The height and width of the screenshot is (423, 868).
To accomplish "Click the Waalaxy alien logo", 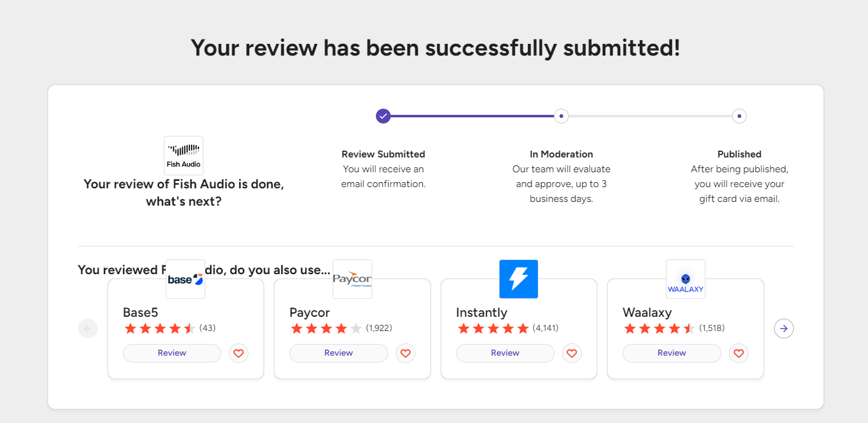I will pos(686,279).
